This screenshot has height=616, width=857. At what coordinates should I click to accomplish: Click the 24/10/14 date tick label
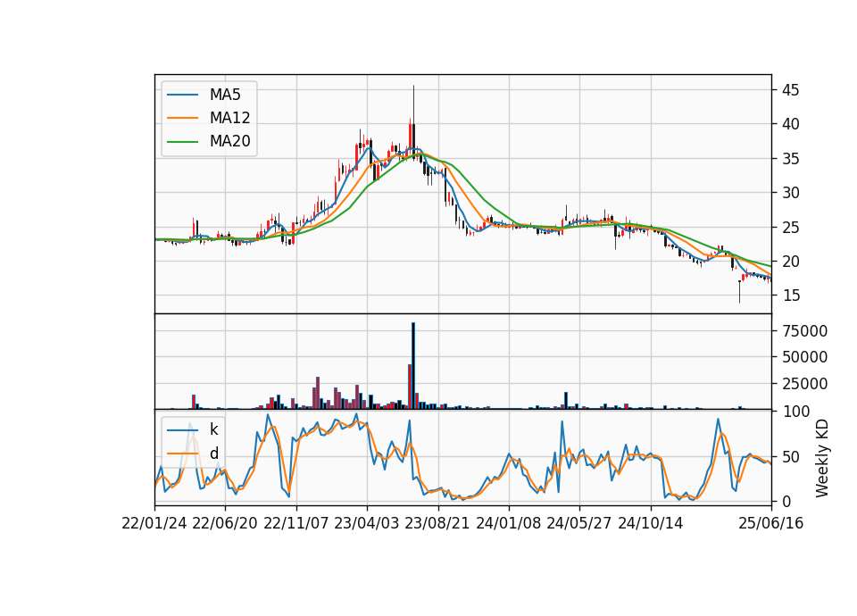pyautogui.click(x=651, y=523)
